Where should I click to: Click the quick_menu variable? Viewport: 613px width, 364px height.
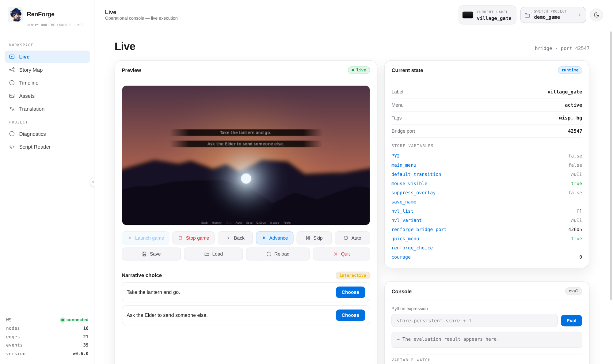405,239
